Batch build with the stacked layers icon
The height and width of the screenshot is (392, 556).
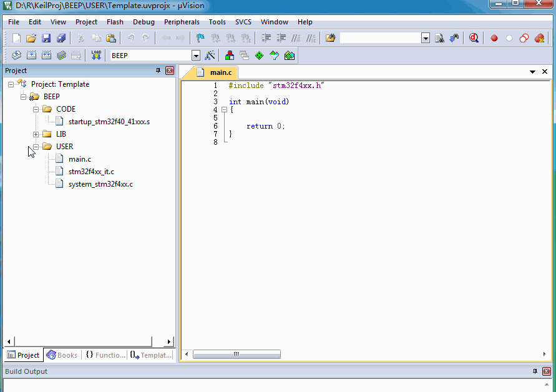[61, 56]
